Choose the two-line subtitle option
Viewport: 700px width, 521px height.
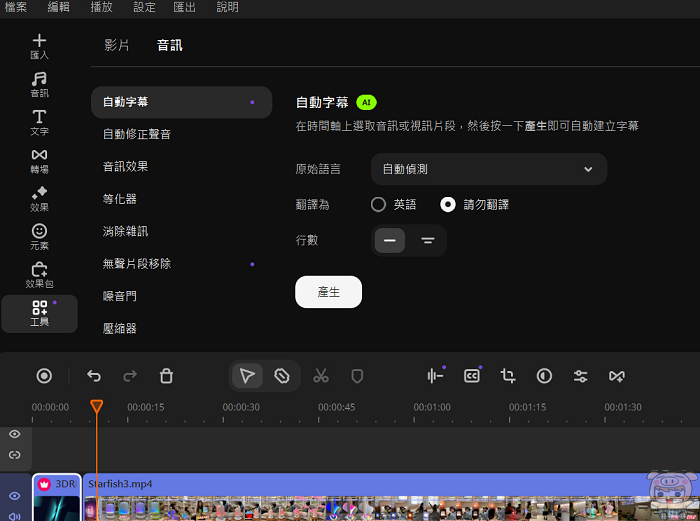click(x=427, y=240)
